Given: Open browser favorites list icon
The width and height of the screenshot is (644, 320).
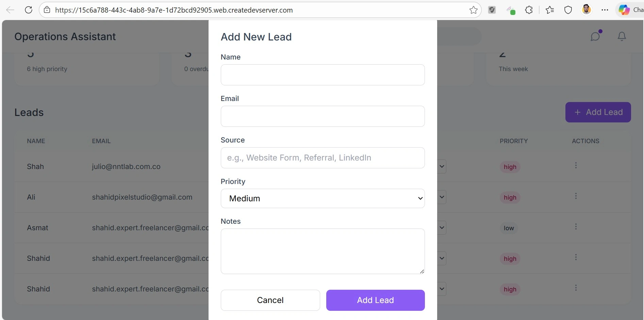Looking at the screenshot, I should point(550,10).
